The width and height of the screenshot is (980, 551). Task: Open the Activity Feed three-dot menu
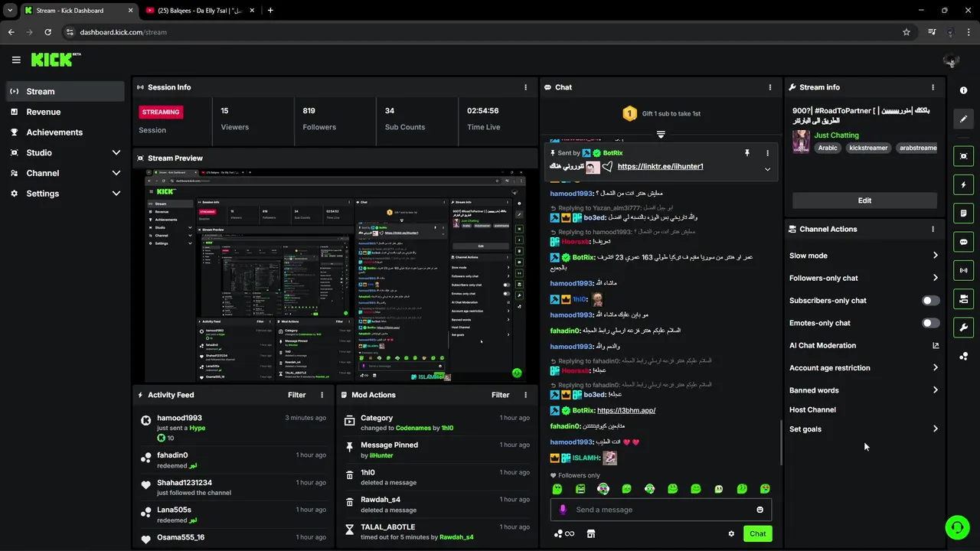pos(322,395)
